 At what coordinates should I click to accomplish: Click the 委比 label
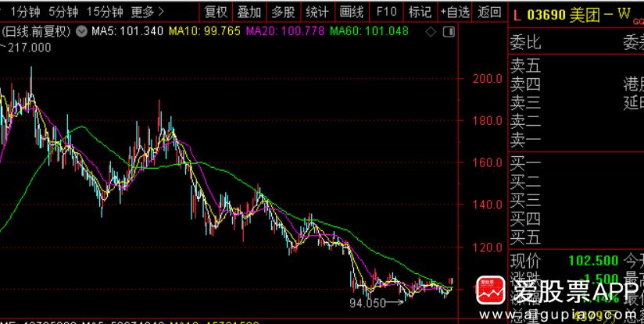tap(525, 42)
